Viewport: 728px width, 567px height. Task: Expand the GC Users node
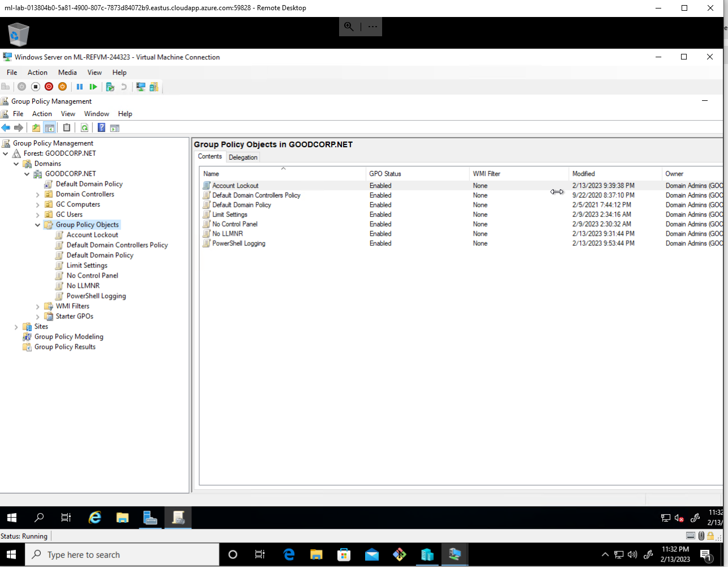37,215
